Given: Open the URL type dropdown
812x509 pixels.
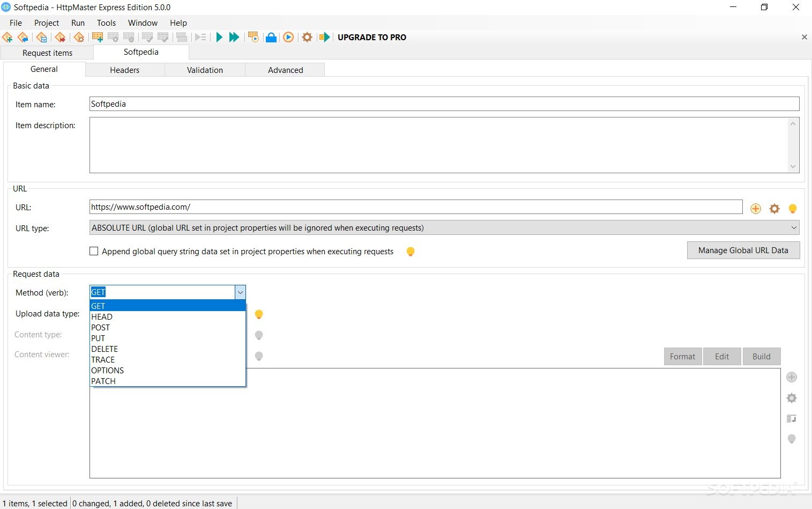Looking at the screenshot, I should click(444, 228).
